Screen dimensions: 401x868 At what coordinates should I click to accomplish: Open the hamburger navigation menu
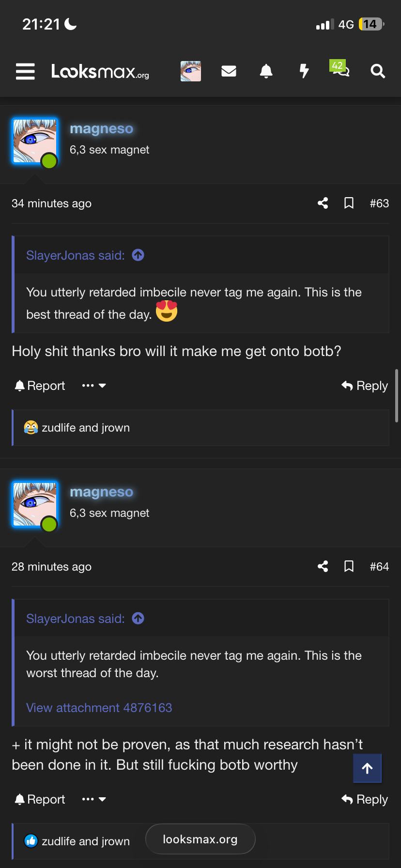[25, 71]
